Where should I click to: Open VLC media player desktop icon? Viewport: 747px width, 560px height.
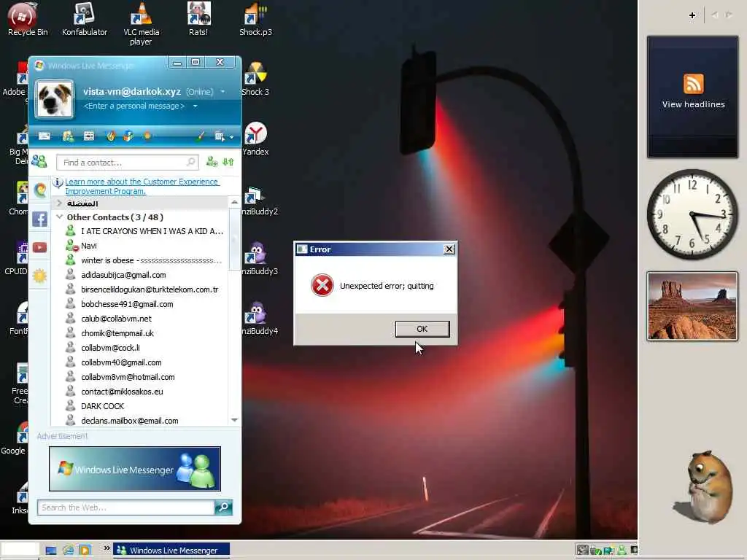[x=141, y=24]
